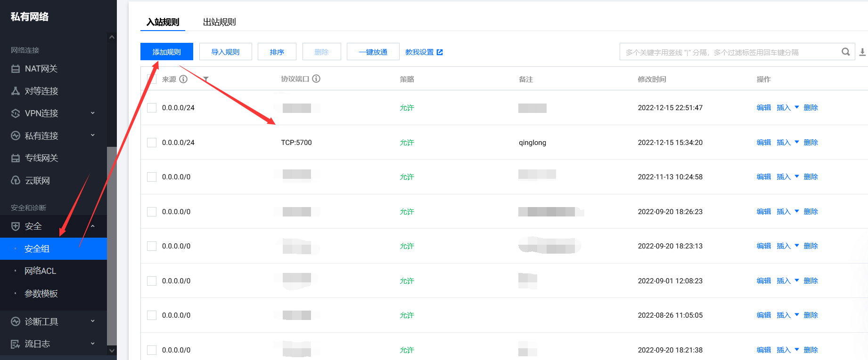This screenshot has height=360, width=868.
Task: Click the TCP:5700 protocol port cell
Action: click(x=296, y=143)
